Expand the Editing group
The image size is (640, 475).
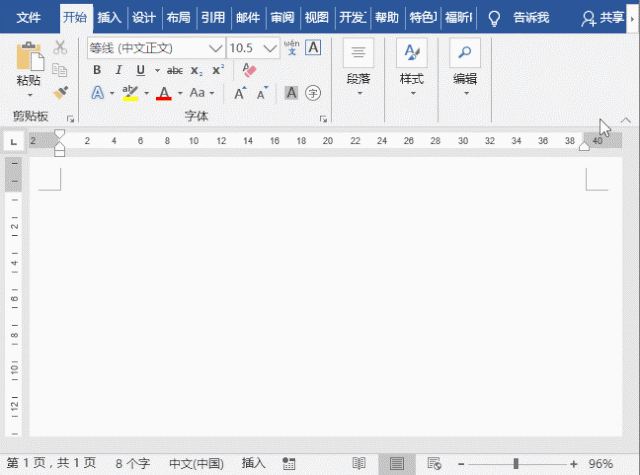465,69
